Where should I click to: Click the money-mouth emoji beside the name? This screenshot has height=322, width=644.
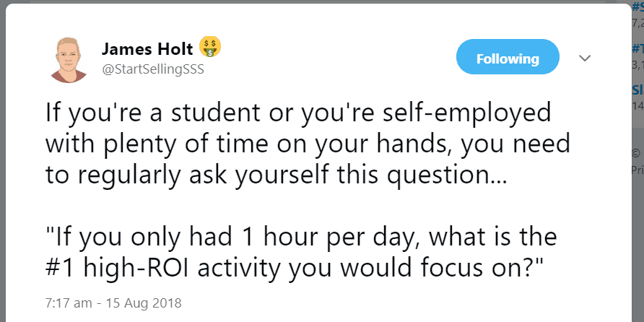[x=211, y=48]
